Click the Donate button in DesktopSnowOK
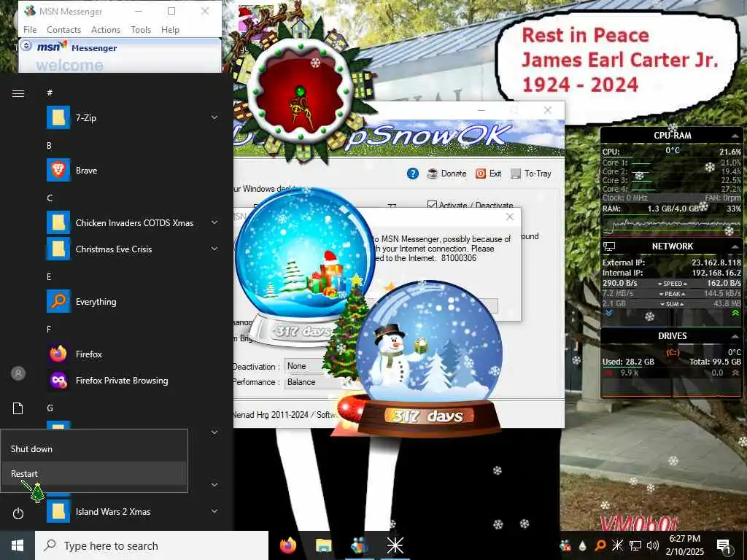Image resolution: width=747 pixels, height=560 pixels. click(447, 174)
